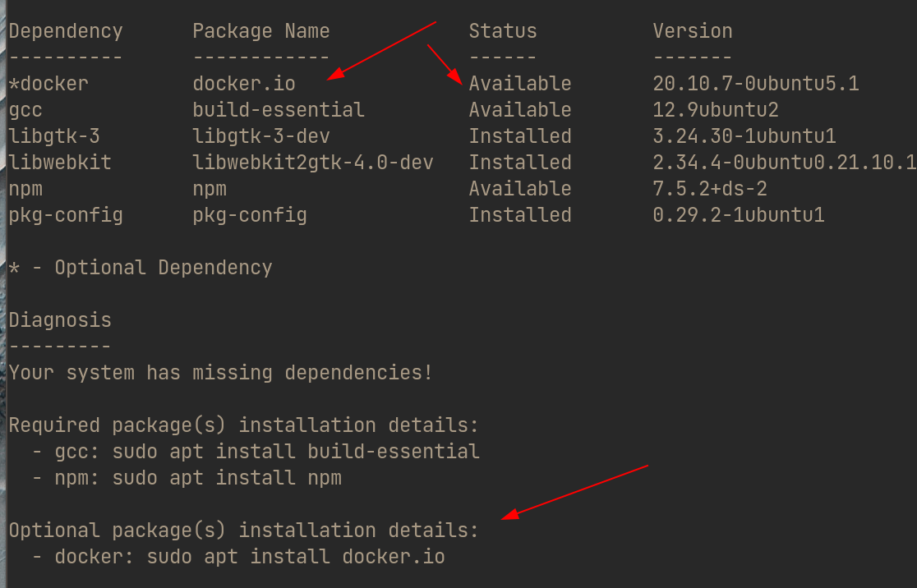Click the Status column header
Image resolution: width=917 pixels, height=588 pixels.
tap(502, 30)
